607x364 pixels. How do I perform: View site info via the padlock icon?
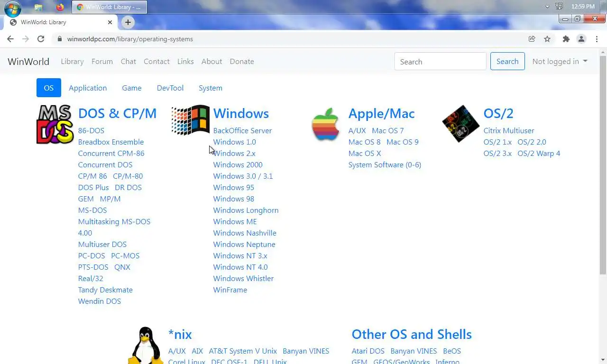[x=60, y=39]
